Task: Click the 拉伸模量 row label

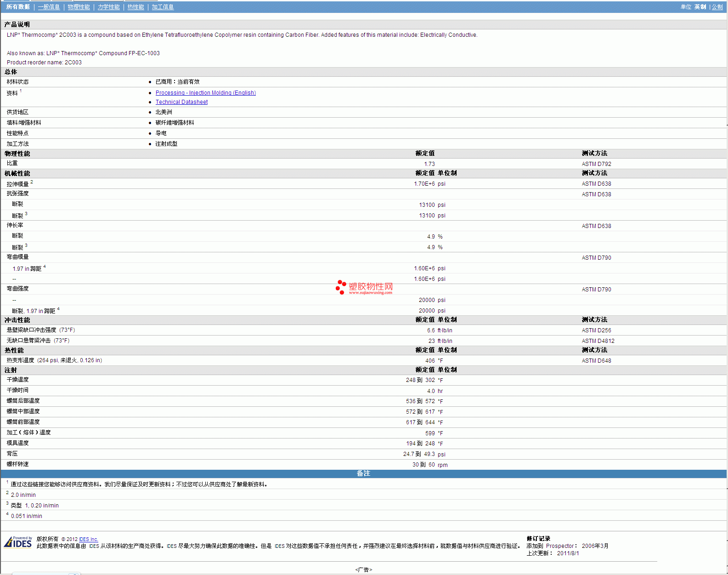Action: pos(17,184)
